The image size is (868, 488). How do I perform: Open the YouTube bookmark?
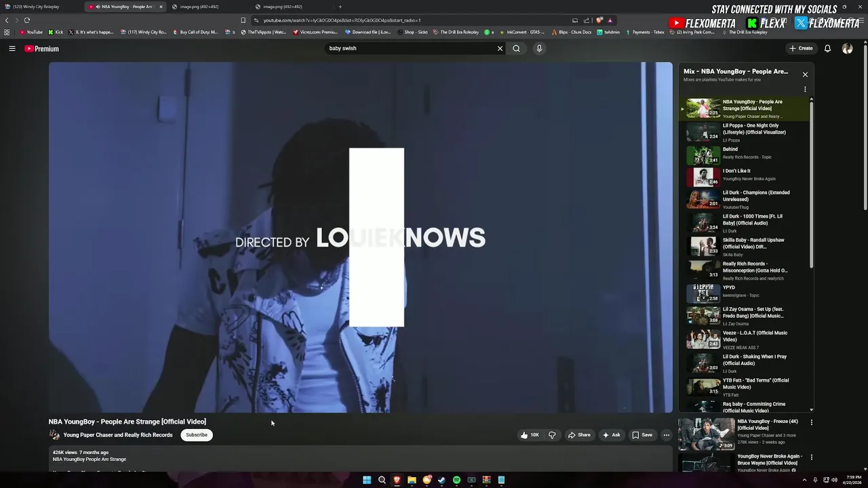31,32
